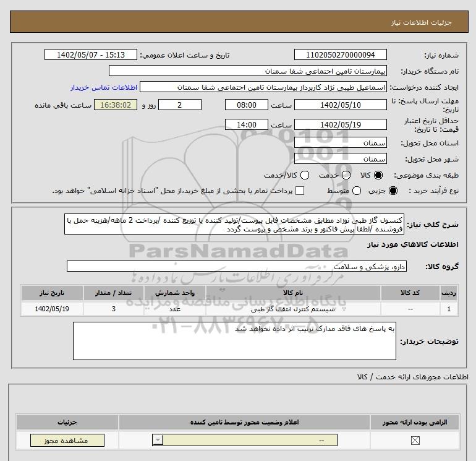Click the buyer organization name field
This screenshot has width=476, height=461.
coord(248,71)
